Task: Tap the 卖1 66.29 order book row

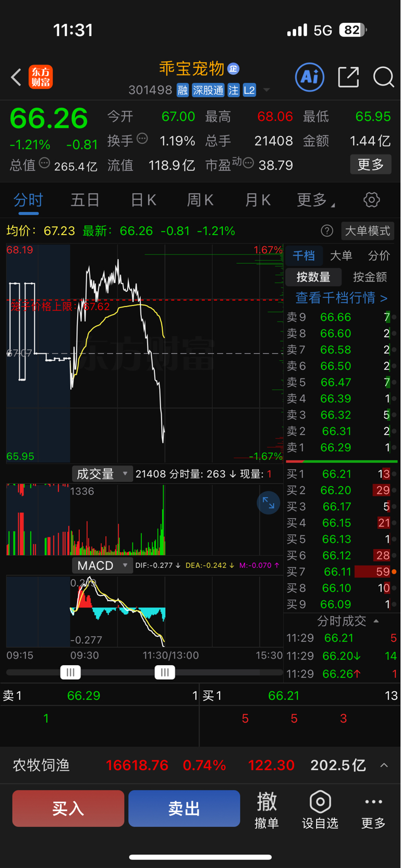Action: point(342,447)
